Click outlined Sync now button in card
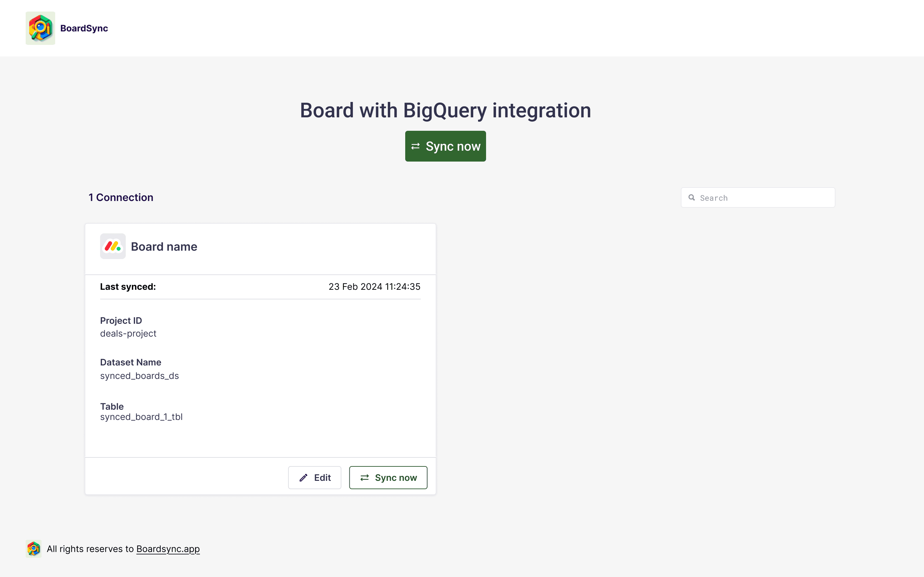This screenshot has height=577, width=924. (x=388, y=477)
